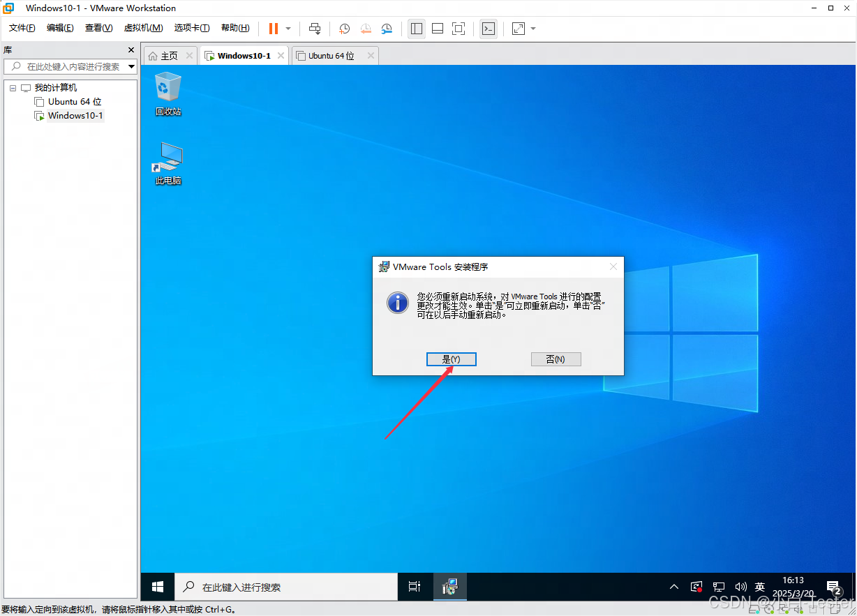Click the guest taskbar search box
857x616 pixels.
pos(286,587)
